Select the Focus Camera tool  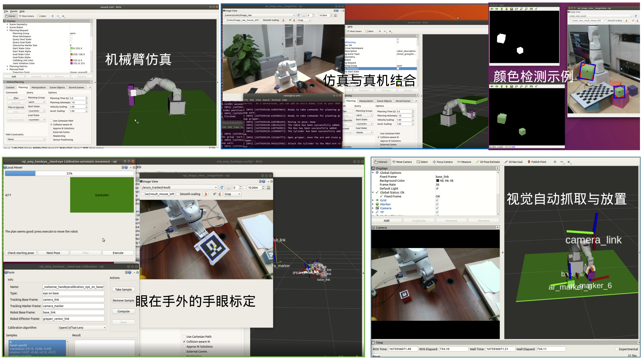tap(443, 162)
